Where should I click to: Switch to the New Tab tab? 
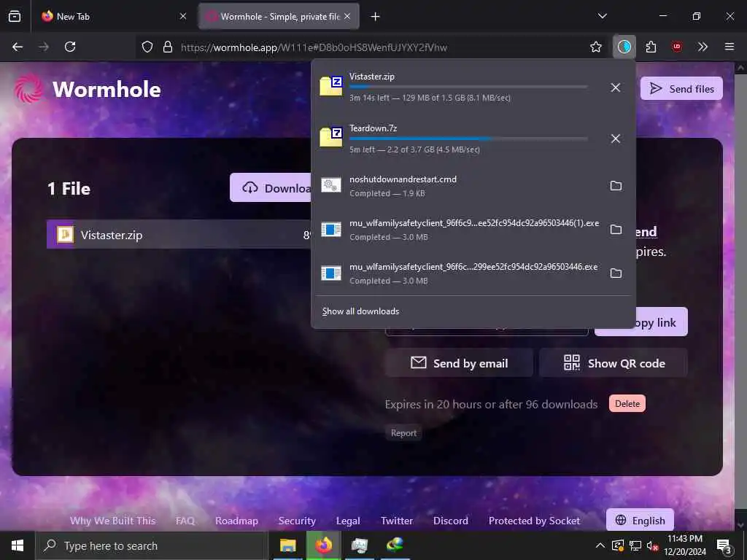(115, 17)
